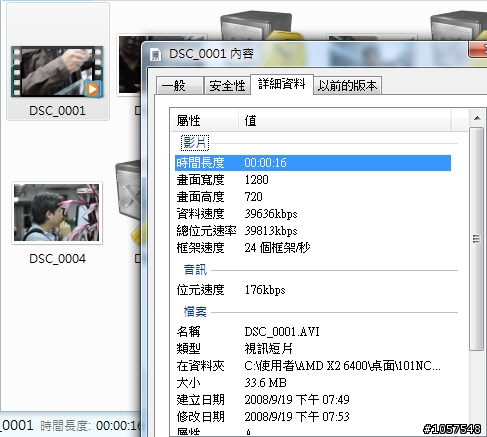Click the 音訊 group header
487x437 pixels.
pyautogui.click(x=195, y=269)
